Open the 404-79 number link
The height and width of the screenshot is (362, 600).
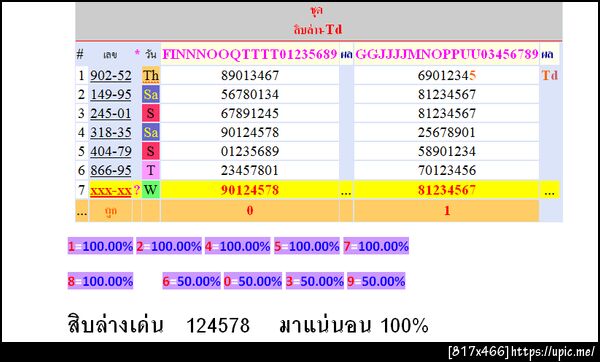coord(111,151)
